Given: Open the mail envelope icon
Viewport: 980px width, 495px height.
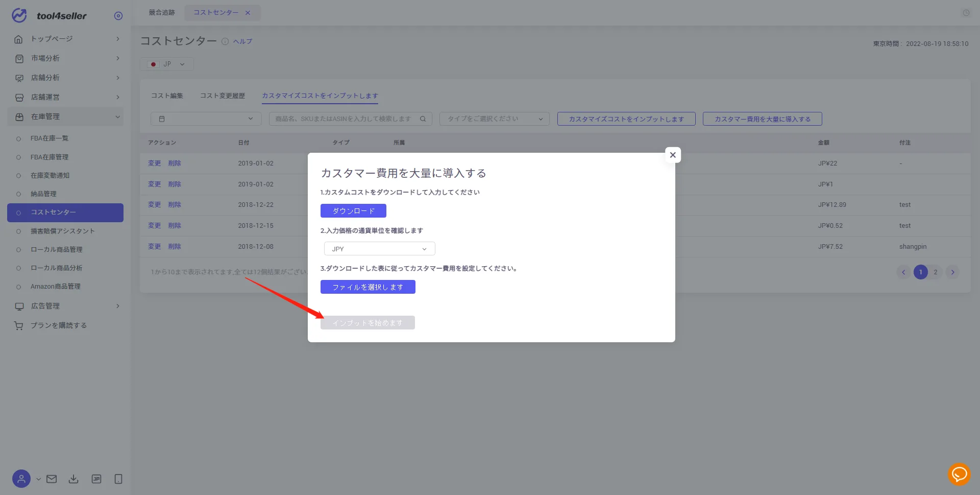Looking at the screenshot, I should (52, 479).
